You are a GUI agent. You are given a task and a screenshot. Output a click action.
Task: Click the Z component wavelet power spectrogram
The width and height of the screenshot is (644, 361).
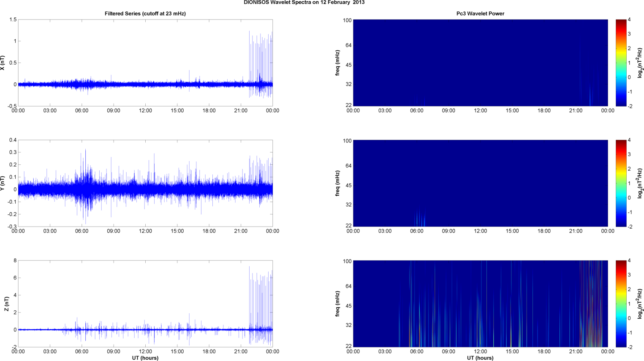tap(480, 304)
